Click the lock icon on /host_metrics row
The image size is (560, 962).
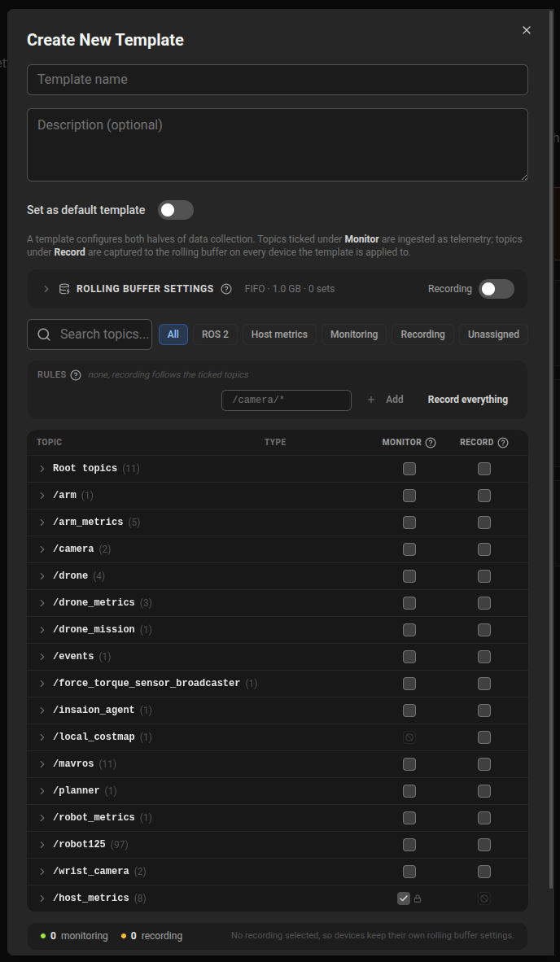click(x=418, y=899)
